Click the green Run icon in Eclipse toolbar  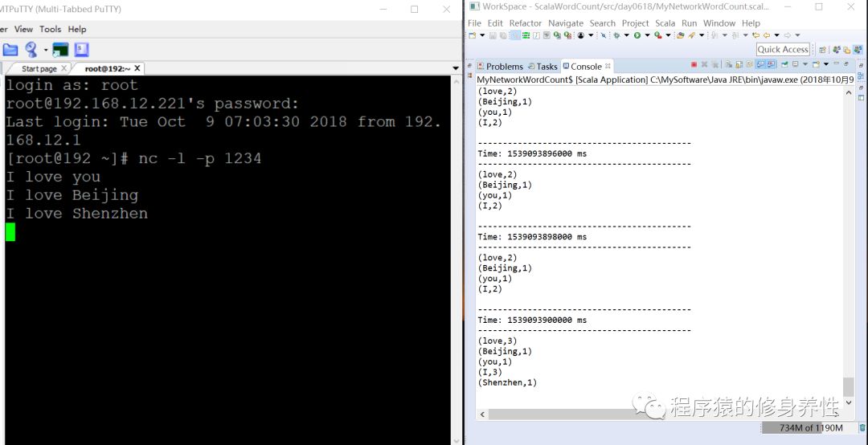(x=637, y=35)
